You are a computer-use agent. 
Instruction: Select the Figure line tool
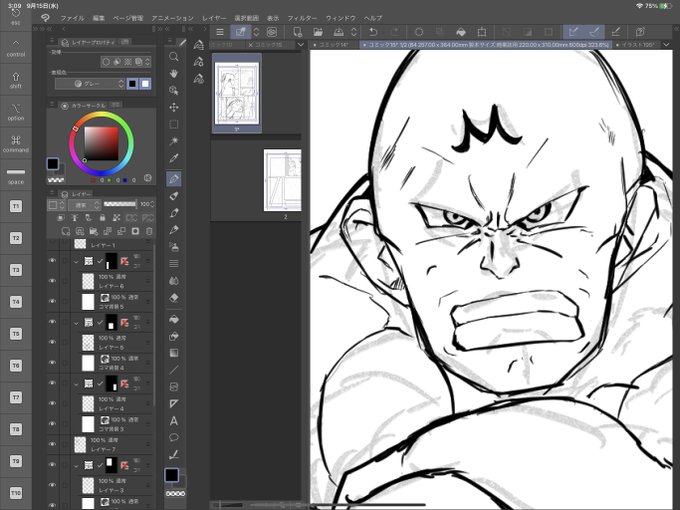[173, 370]
